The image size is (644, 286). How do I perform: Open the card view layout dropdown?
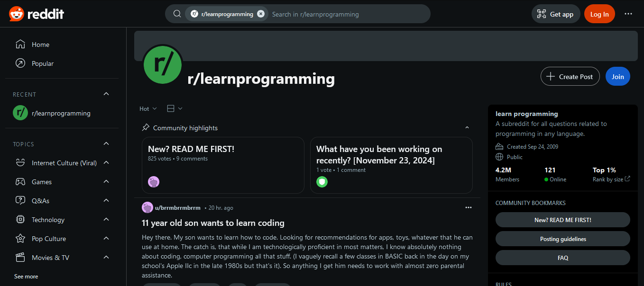click(175, 109)
